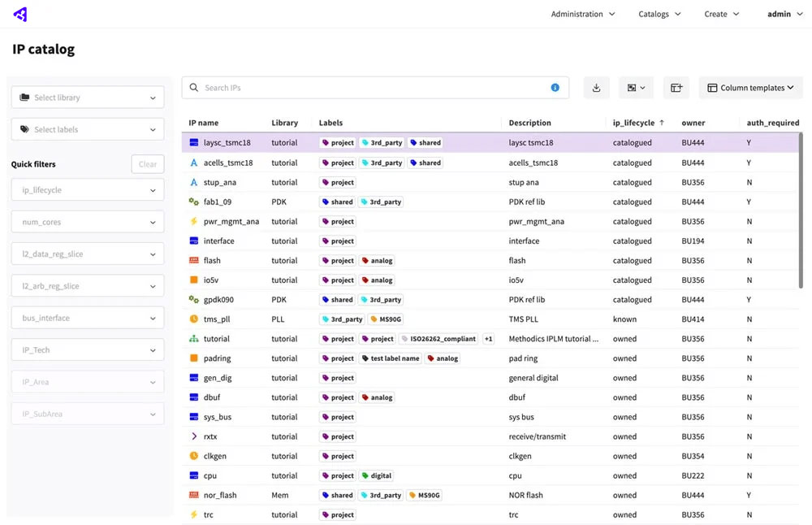Click the info icon inside the search bar
Screen dimensions: 812x525
(x=555, y=87)
